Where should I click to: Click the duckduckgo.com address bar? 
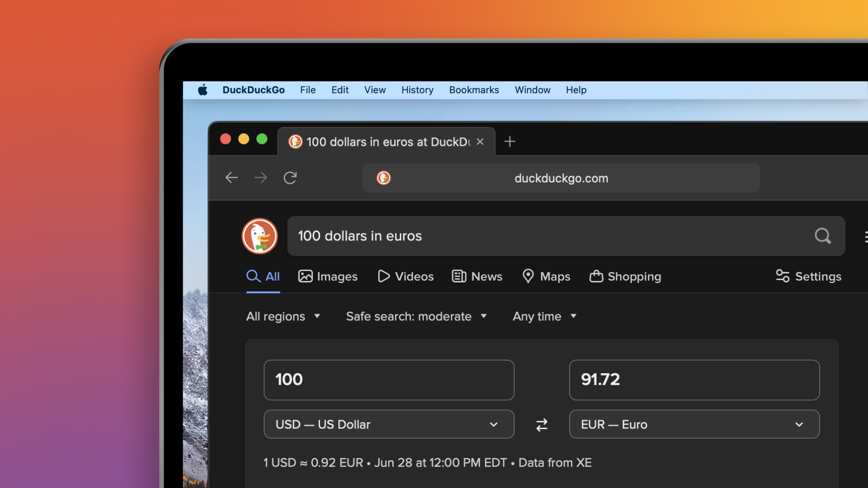pos(561,178)
